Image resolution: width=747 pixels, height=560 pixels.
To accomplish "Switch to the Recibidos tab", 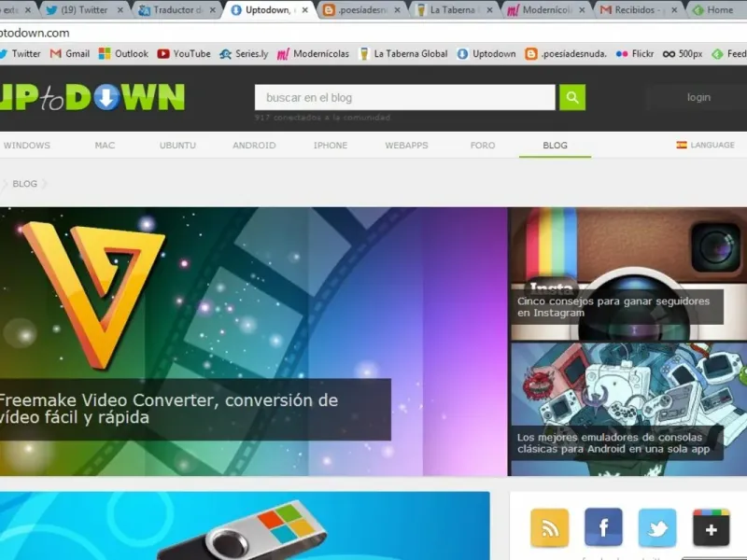I will pyautogui.click(x=638, y=9).
